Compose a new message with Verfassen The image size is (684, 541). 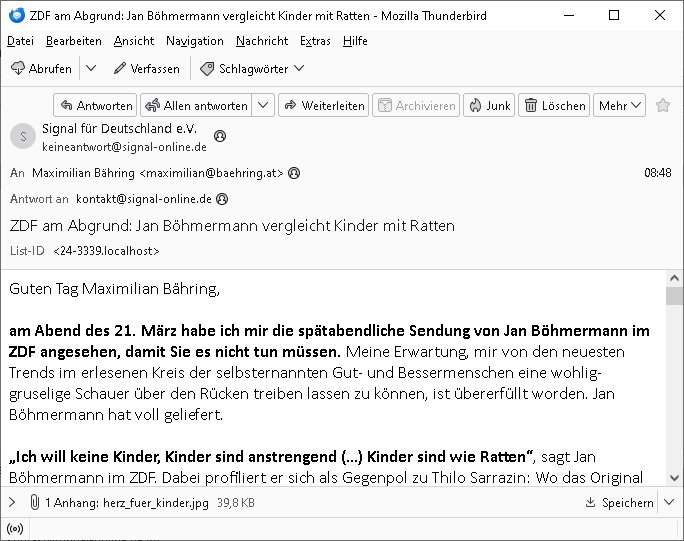147,68
